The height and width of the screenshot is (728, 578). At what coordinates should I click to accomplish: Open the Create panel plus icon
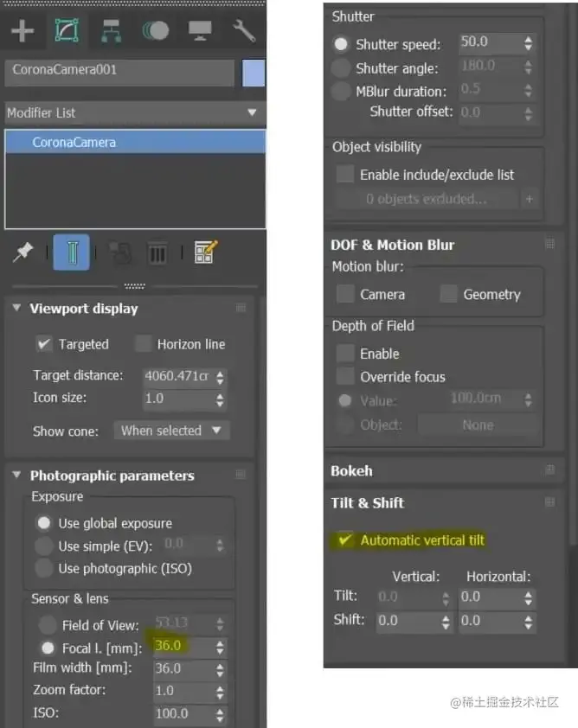click(22, 31)
